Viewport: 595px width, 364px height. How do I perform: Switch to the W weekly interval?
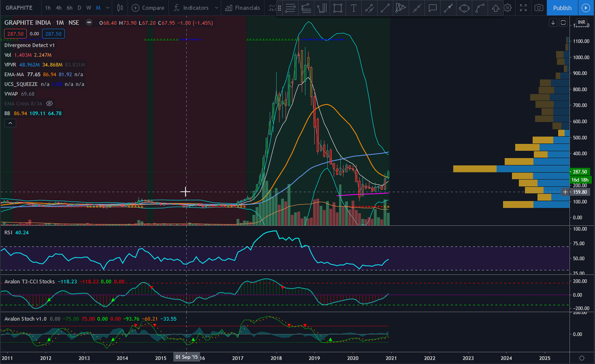click(88, 8)
